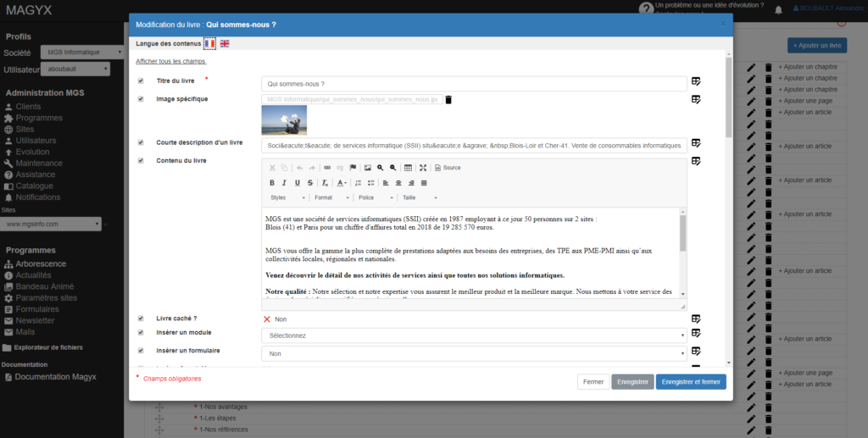Viewport: 868px width, 438px height.
Task: Open Arborescence in the sidebar
Action: [x=41, y=263]
